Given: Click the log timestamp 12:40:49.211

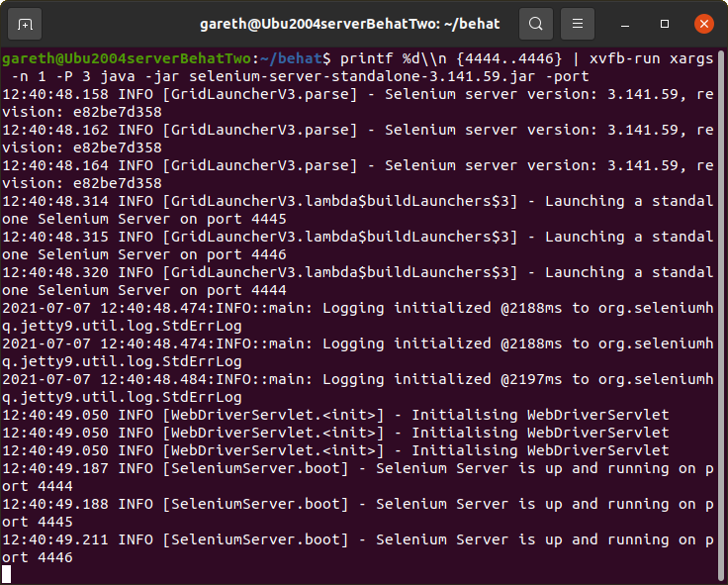Looking at the screenshot, I should [55, 539].
